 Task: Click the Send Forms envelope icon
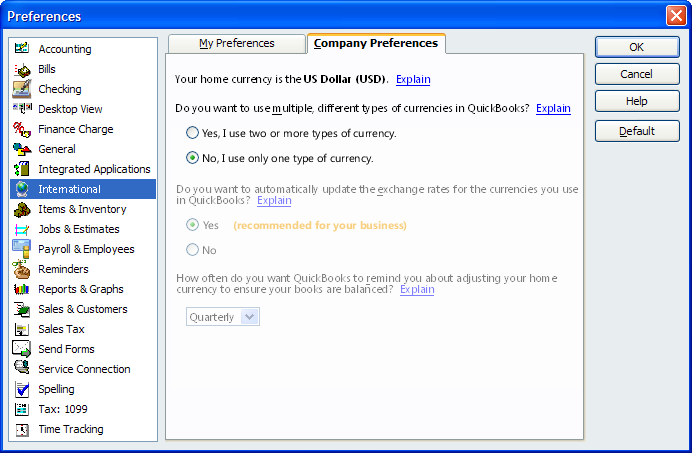pos(22,349)
